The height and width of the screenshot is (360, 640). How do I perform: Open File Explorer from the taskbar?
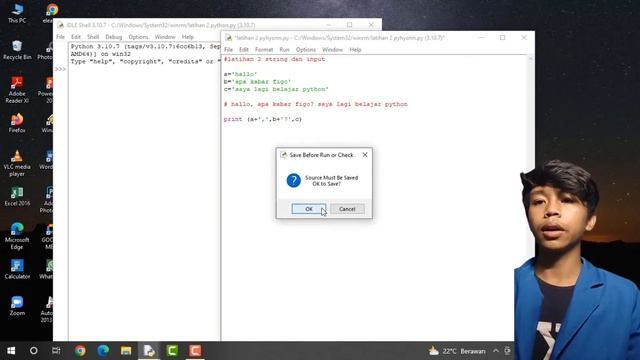pyautogui.click(x=126, y=351)
